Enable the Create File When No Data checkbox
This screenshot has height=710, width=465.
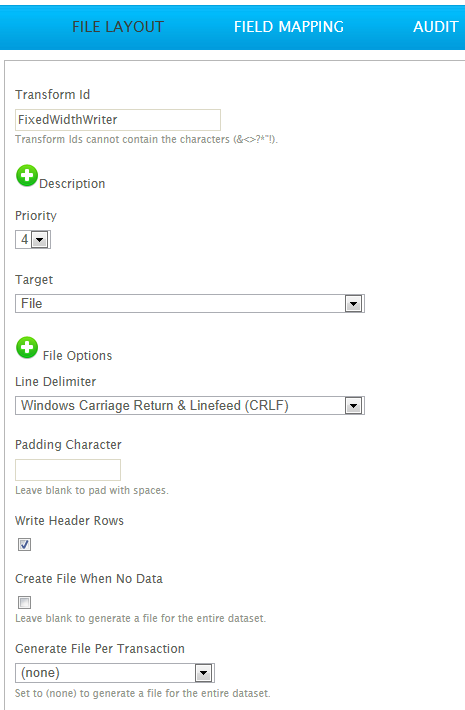24,602
